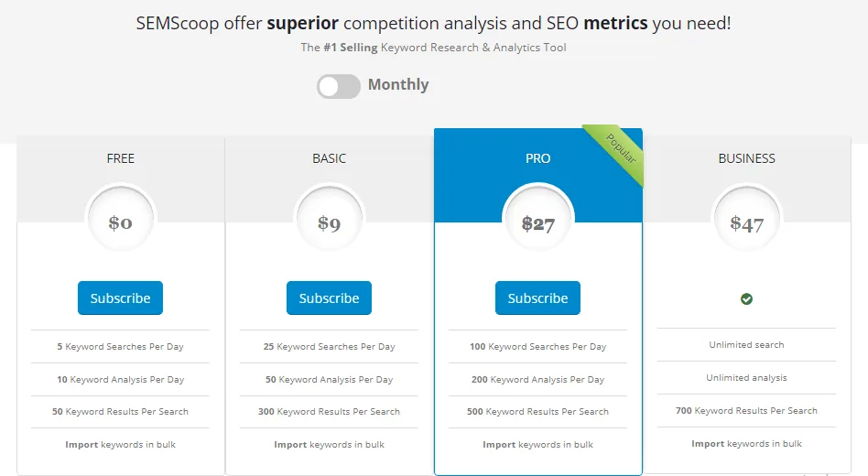
Task: Click the Monthly label beside the switch
Action: click(398, 85)
